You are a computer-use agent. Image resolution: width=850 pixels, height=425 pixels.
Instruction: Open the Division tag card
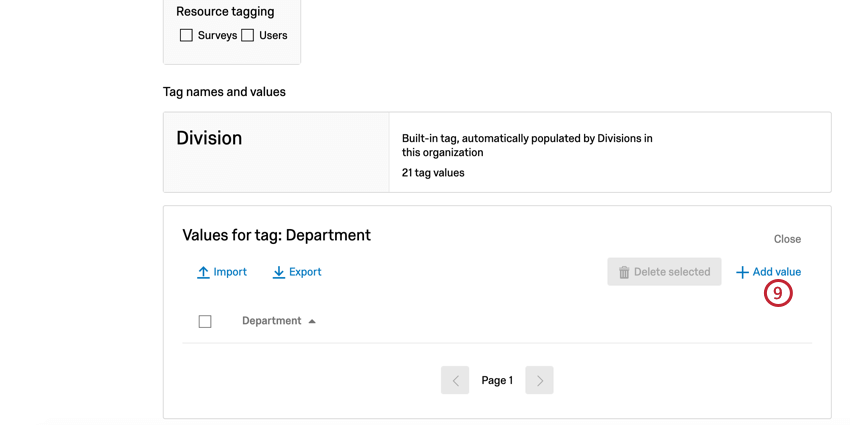(497, 152)
